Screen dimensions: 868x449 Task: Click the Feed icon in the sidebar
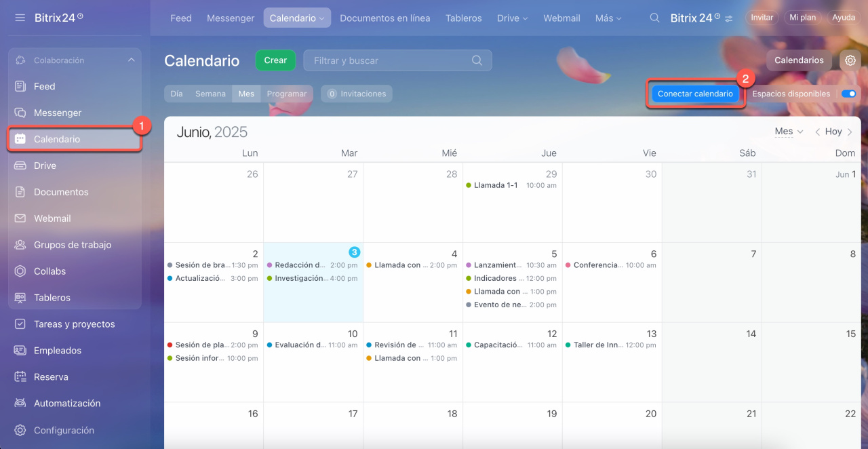click(x=20, y=86)
